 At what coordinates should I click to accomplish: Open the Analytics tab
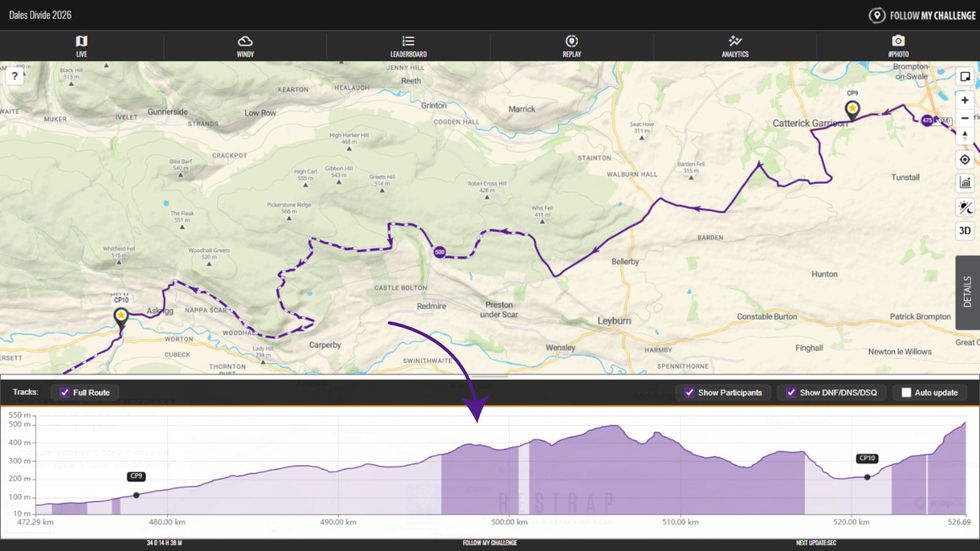tap(735, 46)
